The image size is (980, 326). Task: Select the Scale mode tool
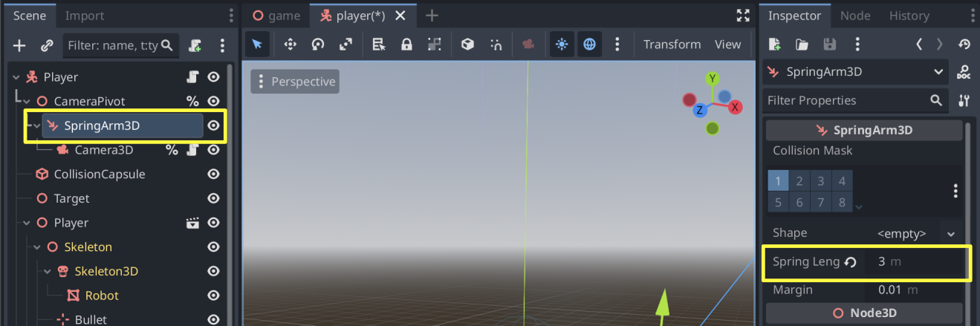(345, 45)
